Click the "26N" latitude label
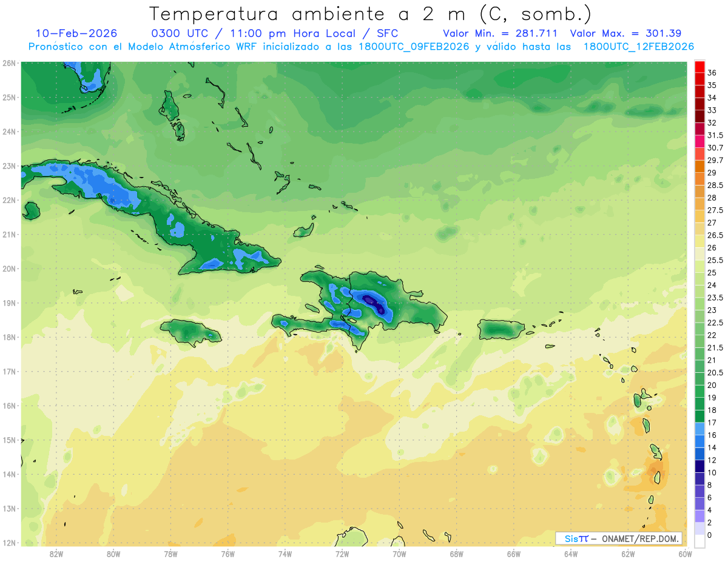 tap(9, 63)
